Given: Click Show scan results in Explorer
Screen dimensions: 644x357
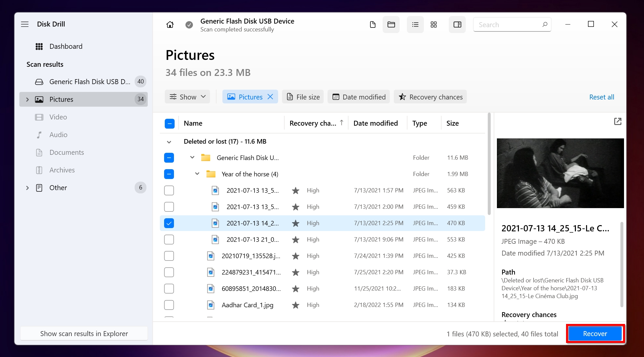Looking at the screenshot, I should tap(84, 334).
